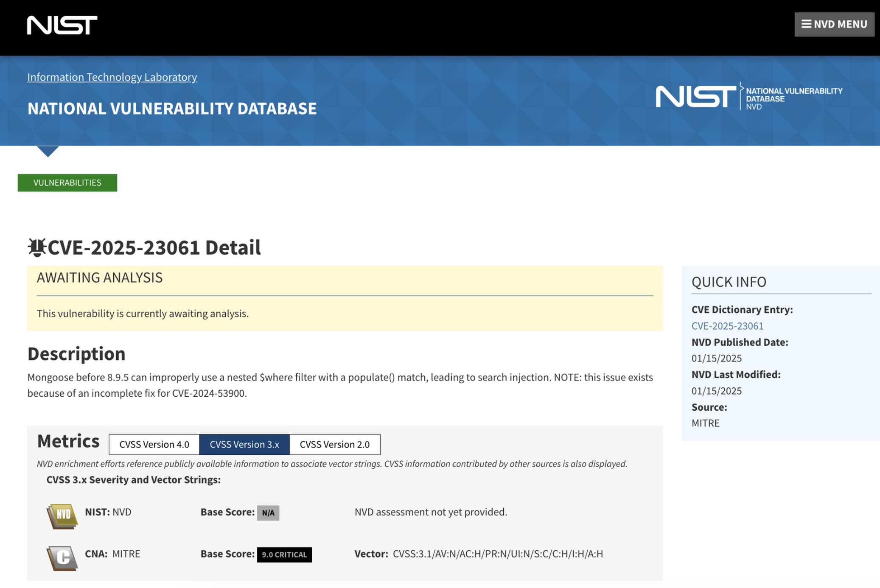Viewport: 880px width, 588px height.
Task: Click the NVD enrichment efforts italic note
Action: [332, 464]
